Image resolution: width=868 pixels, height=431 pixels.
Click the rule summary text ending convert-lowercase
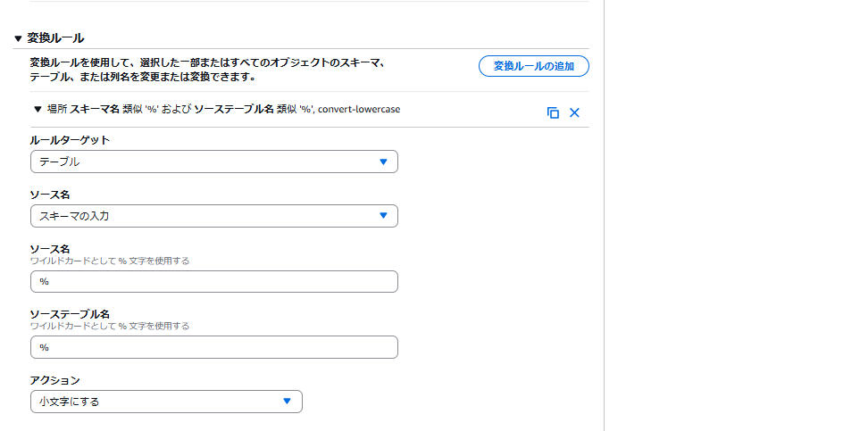(223, 109)
